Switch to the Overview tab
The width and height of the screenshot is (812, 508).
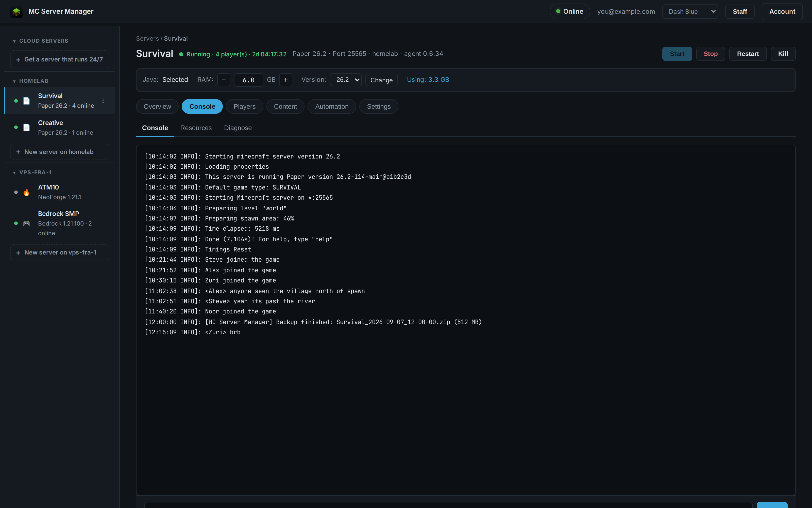[x=157, y=106]
